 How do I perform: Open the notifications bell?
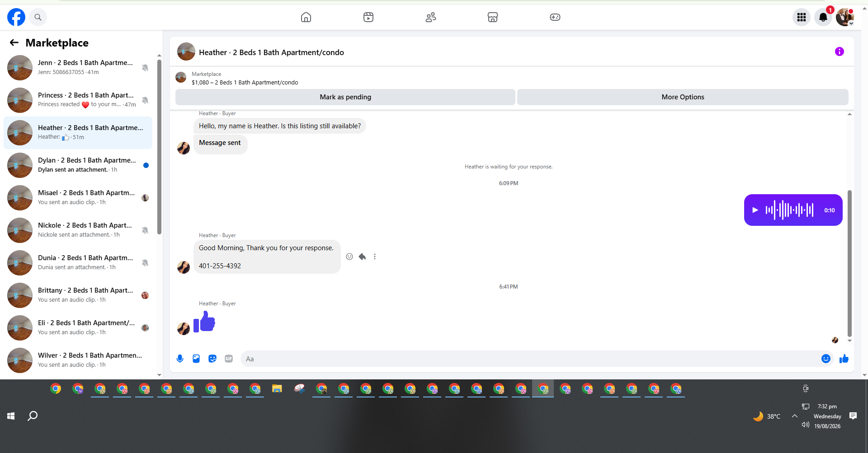click(x=823, y=17)
